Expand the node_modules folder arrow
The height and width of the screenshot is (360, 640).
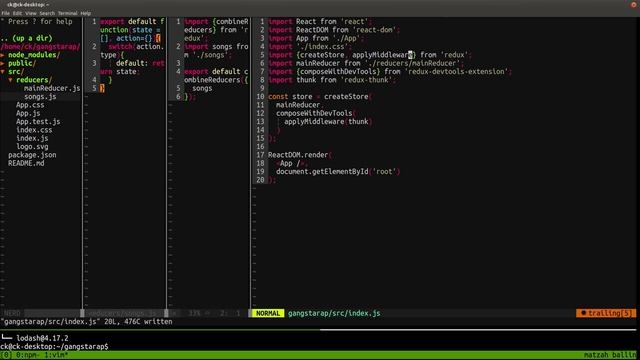[x=2, y=55]
